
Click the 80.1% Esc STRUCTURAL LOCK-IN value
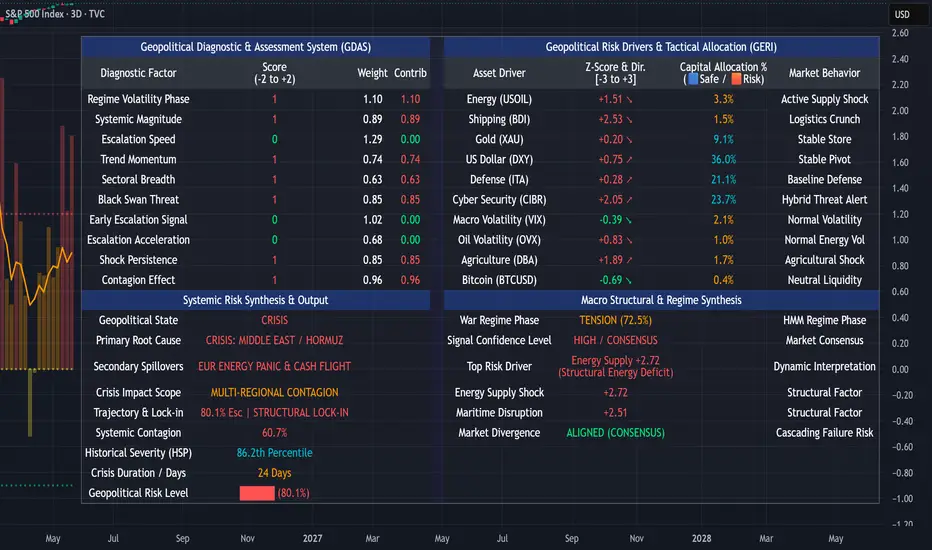pyautogui.click(x=274, y=413)
